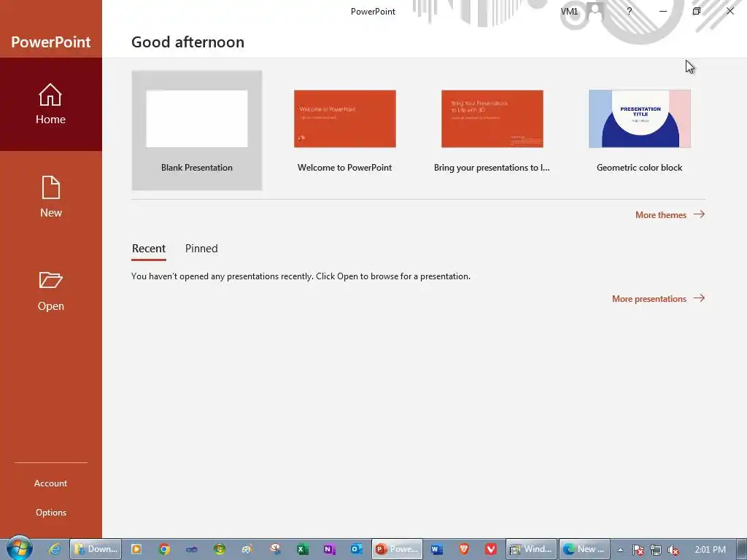Screen dimensions: 747x560
Task: Select the 'You haven't opened any presentations recently' message
Action: click(x=301, y=276)
